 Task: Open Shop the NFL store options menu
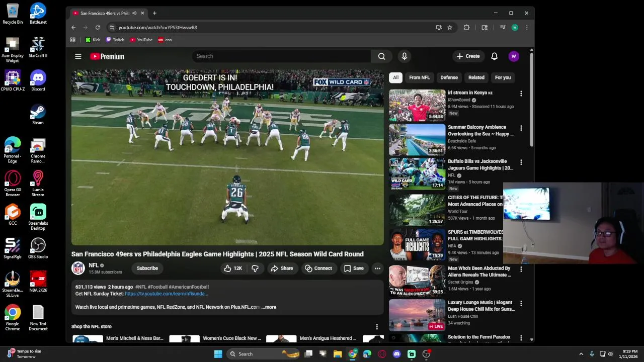(377, 327)
